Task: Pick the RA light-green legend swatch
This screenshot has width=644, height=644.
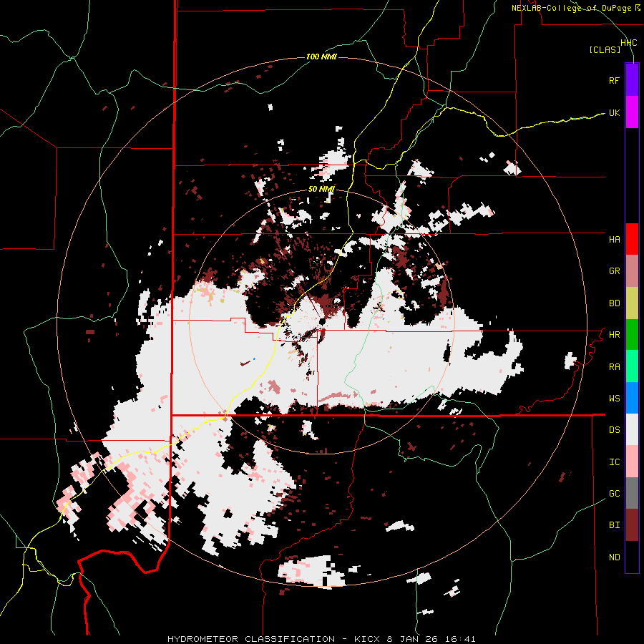Action: 632,366
